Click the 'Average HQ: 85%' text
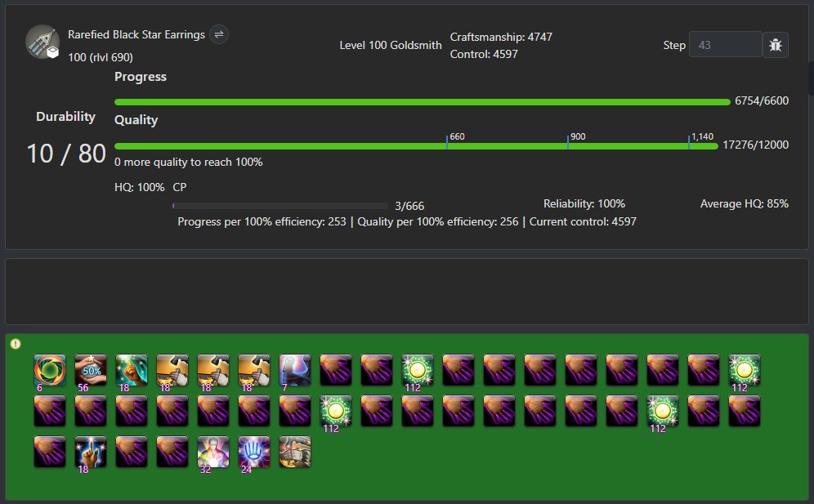This screenshot has height=504, width=814. [x=745, y=203]
